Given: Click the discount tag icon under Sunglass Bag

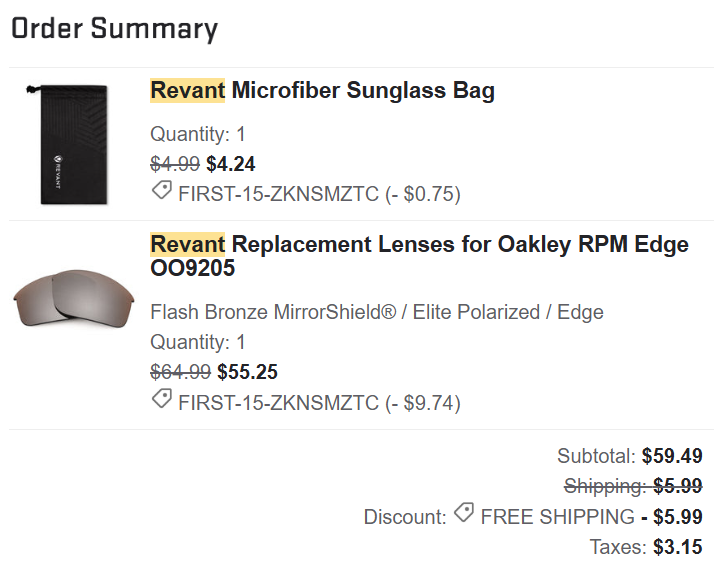Looking at the screenshot, I should coord(161,193).
